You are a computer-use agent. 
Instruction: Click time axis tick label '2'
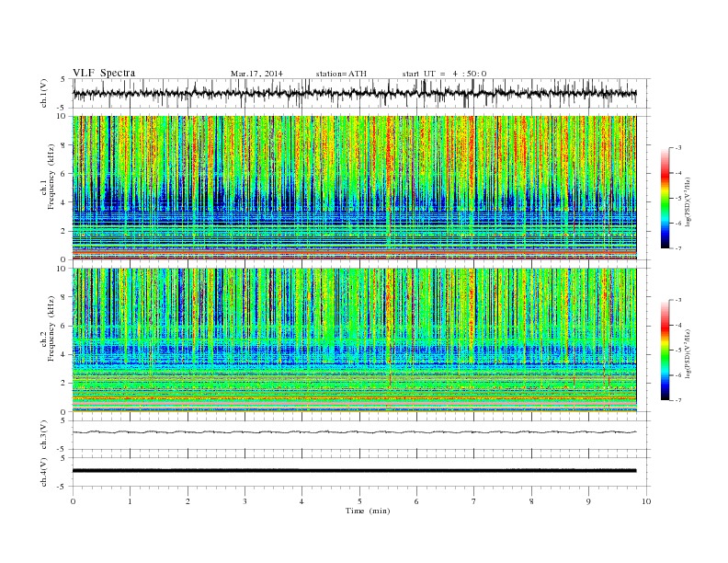pyautogui.click(x=188, y=501)
